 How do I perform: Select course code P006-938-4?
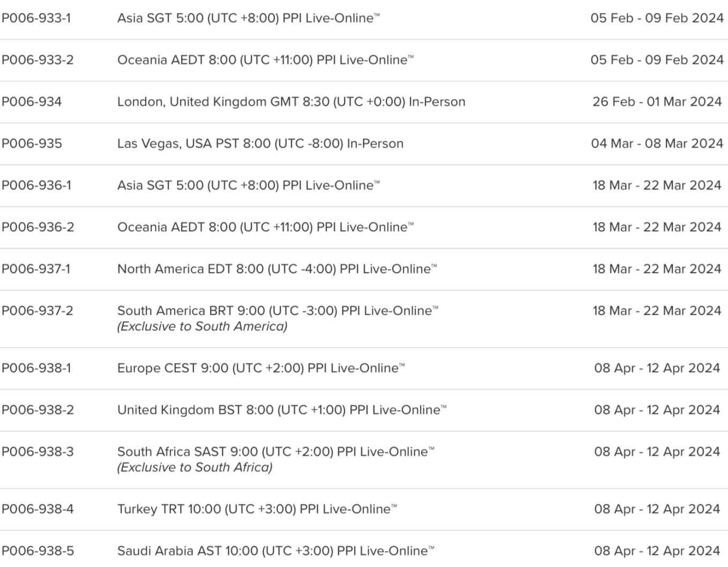[x=37, y=509]
